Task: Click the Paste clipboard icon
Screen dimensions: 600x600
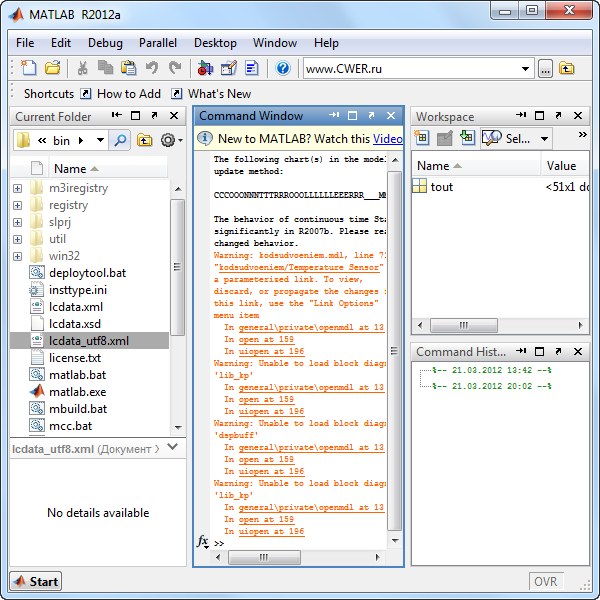Action: click(x=129, y=68)
